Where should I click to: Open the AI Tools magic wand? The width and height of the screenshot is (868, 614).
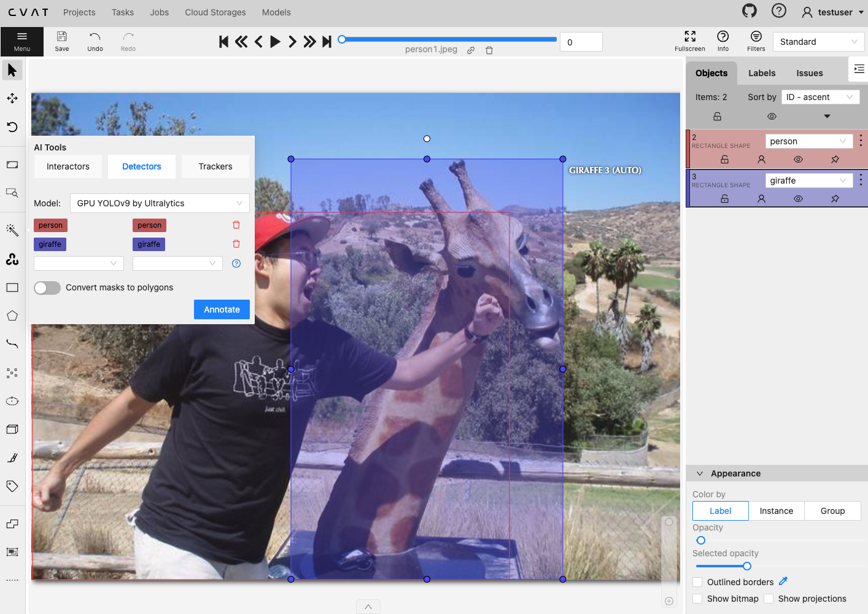coord(12,230)
